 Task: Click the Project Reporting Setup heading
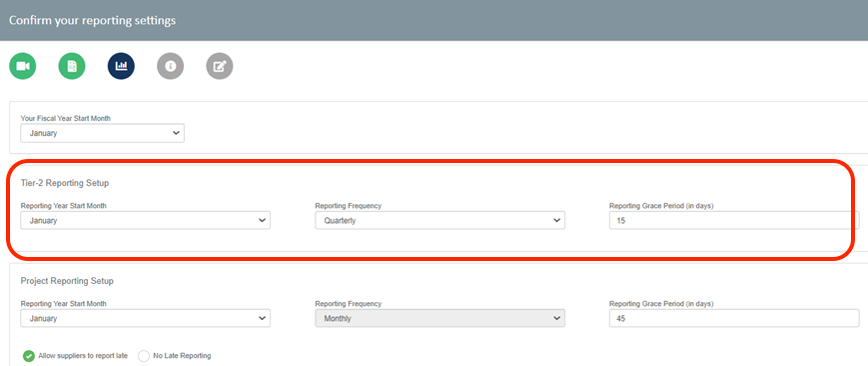[67, 281]
